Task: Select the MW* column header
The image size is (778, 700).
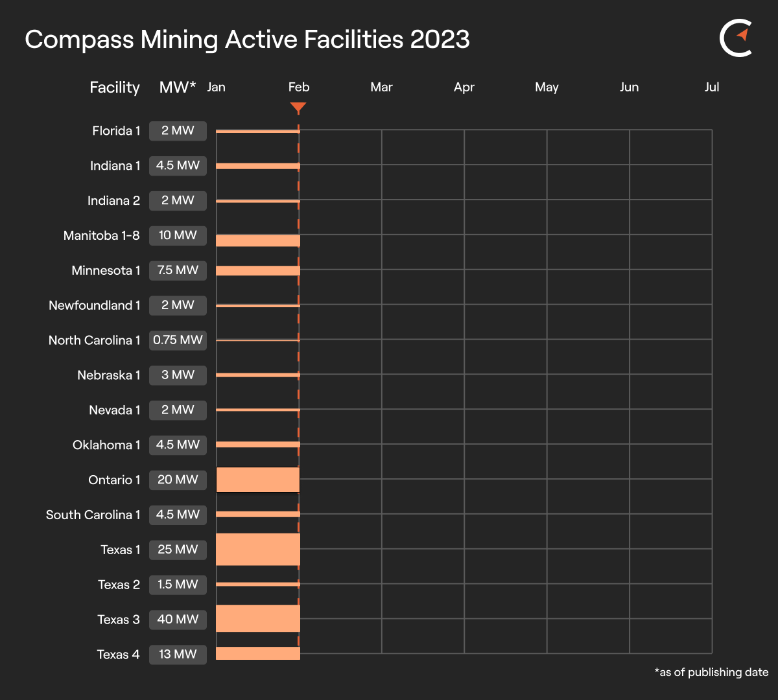Action: 178,87
